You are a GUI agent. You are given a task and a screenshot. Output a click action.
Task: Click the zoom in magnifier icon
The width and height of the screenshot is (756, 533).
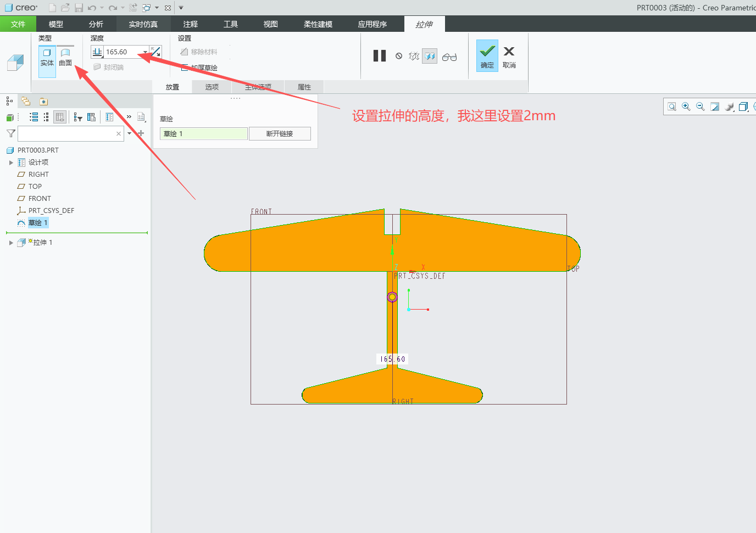[686, 107]
